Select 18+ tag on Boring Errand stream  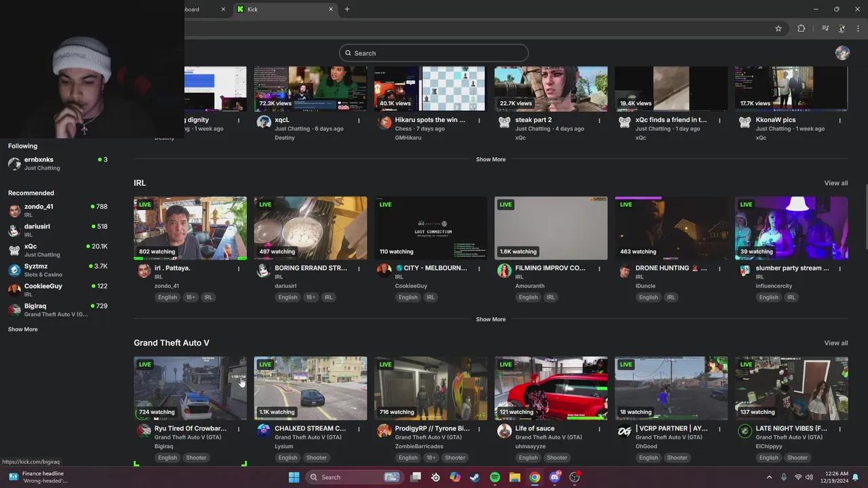pos(311,297)
